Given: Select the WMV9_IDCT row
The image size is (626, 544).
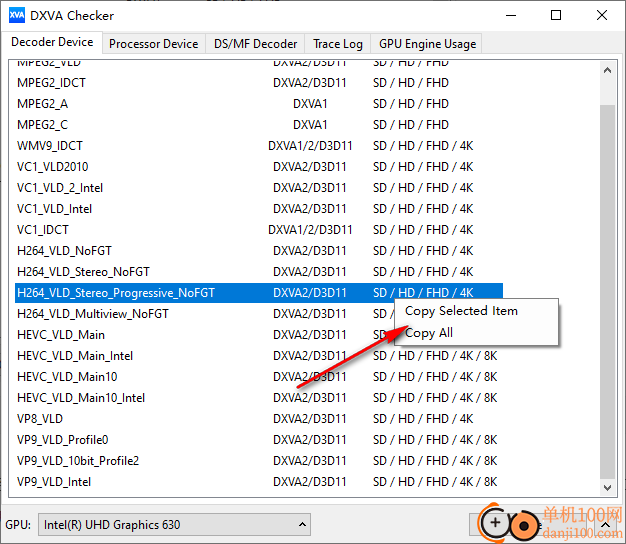Looking at the screenshot, I should [259, 146].
